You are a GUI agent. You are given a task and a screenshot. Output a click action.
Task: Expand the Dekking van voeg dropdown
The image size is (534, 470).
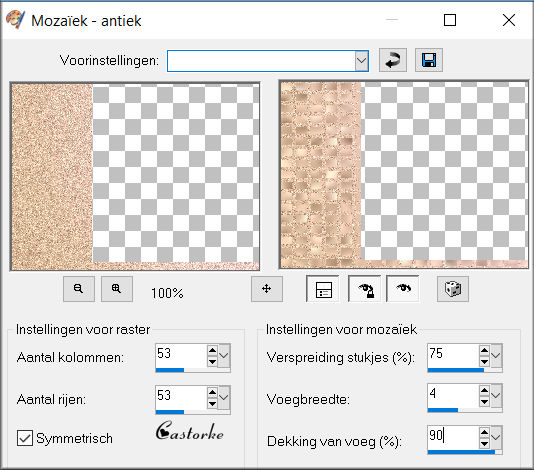496,437
